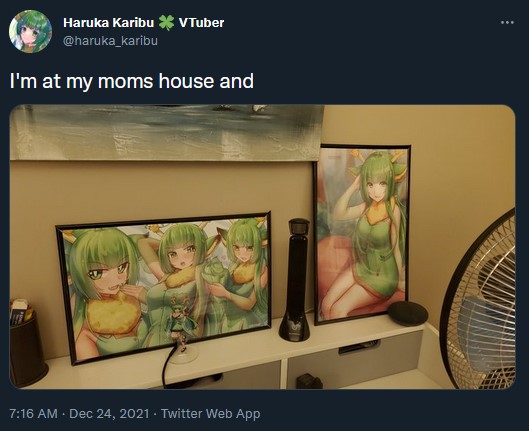Click the electric fan in the photo
Image resolution: width=529 pixels, height=431 pixels.
[x=478, y=301]
